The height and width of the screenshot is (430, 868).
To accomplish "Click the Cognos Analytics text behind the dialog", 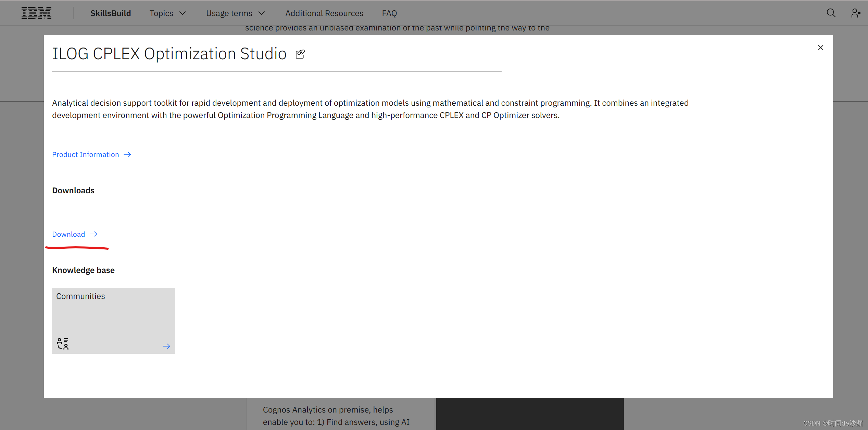I will [x=336, y=416].
